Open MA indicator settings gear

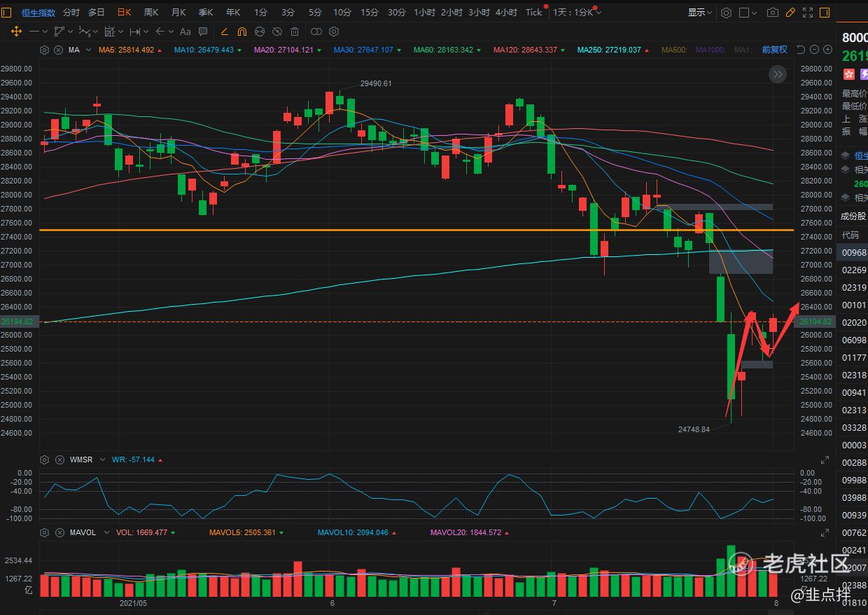coord(44,50)
